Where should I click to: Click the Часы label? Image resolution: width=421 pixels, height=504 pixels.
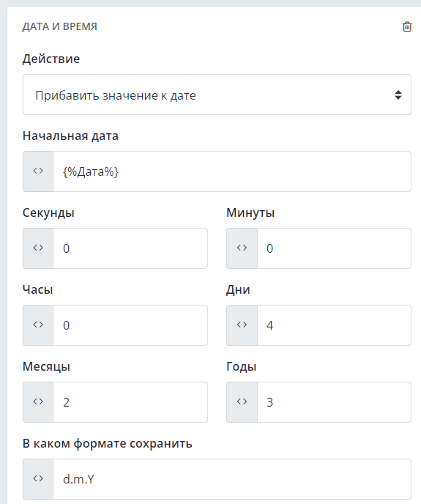(x=37, y=289)
